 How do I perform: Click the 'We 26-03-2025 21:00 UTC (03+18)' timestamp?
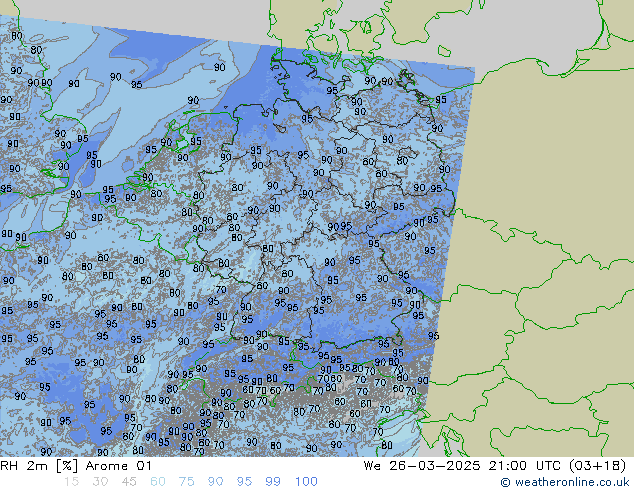[495, 466]
